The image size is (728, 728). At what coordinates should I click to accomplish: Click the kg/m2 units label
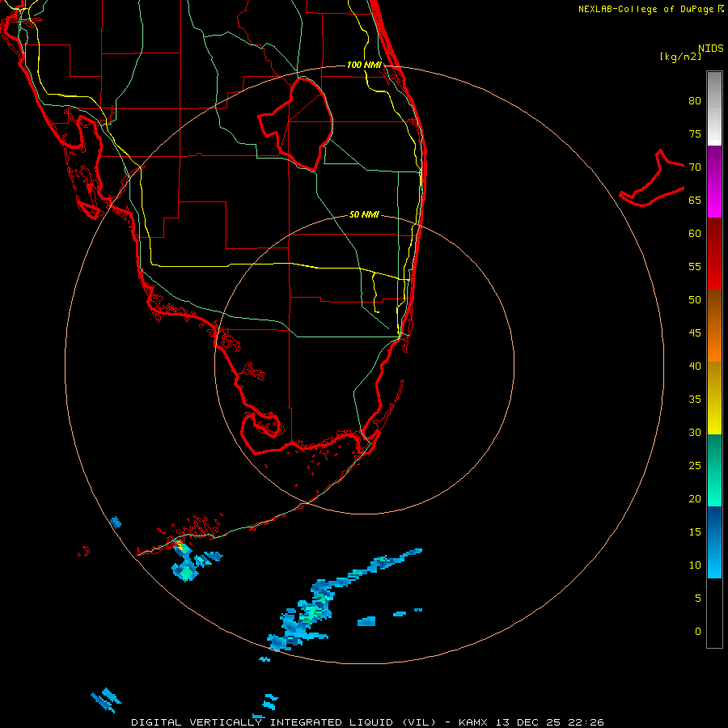pos(680,57)
